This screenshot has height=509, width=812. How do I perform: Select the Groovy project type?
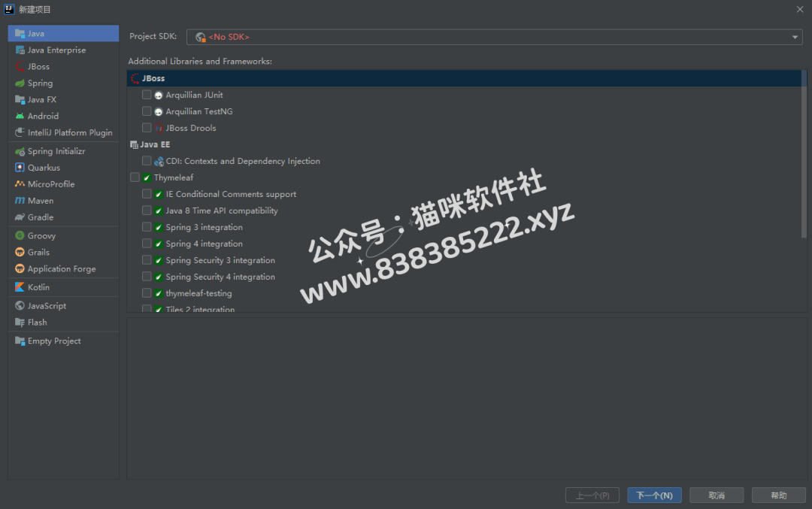point(63,235)
